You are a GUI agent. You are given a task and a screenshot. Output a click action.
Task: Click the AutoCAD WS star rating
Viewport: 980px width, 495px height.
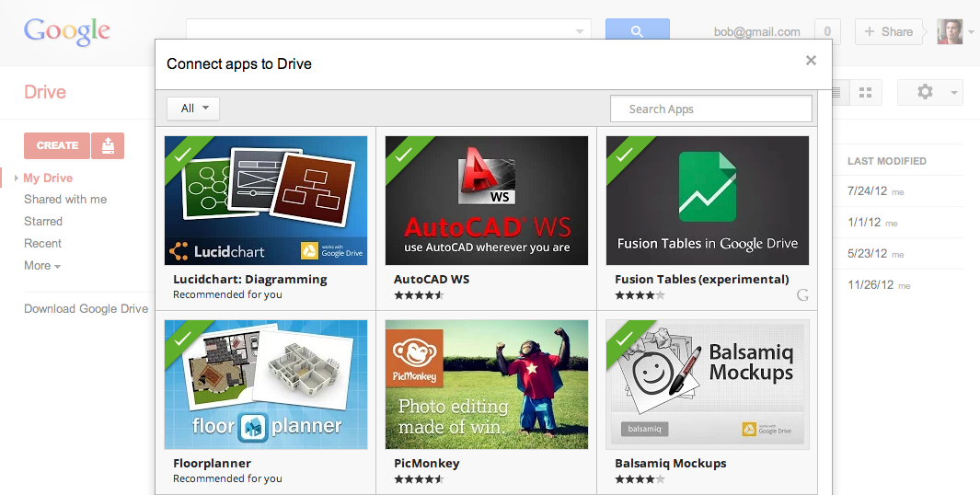click(x=419, y=295)
